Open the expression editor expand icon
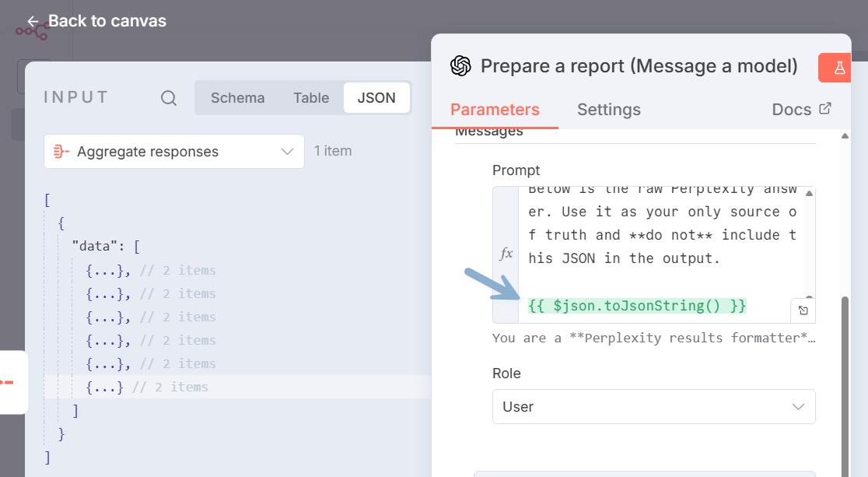Viewport: 868px width, 477px height. coord(803,310)
